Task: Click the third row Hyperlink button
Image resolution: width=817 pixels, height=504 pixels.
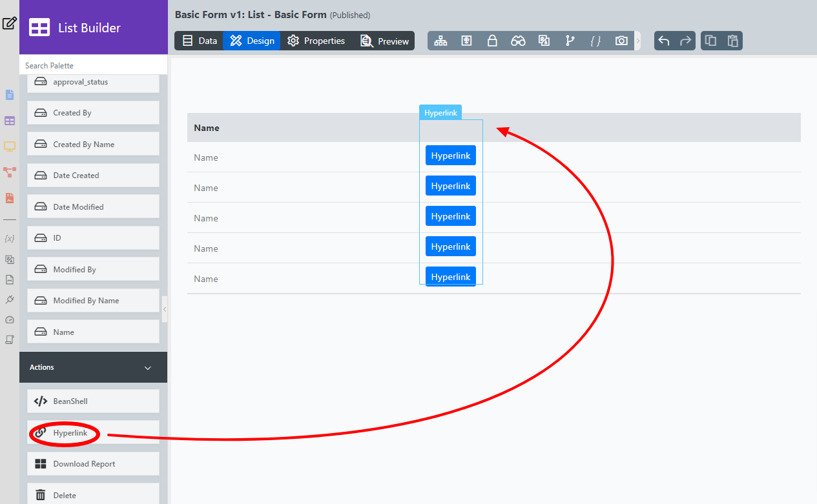Action: click(451, 216)
